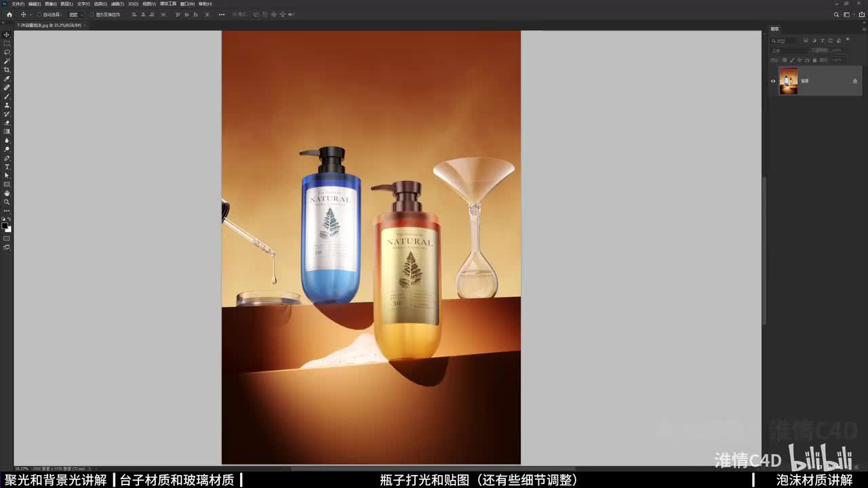This screenshot has height=488, width=868.
Task: Enable the 自动选择 auto-select checkbox
Action: pos(39,14)
